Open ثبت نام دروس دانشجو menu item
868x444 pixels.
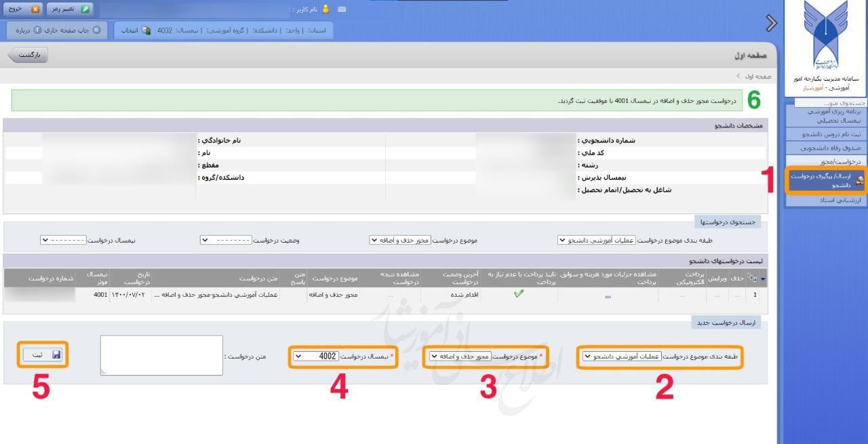pos(826,134)
